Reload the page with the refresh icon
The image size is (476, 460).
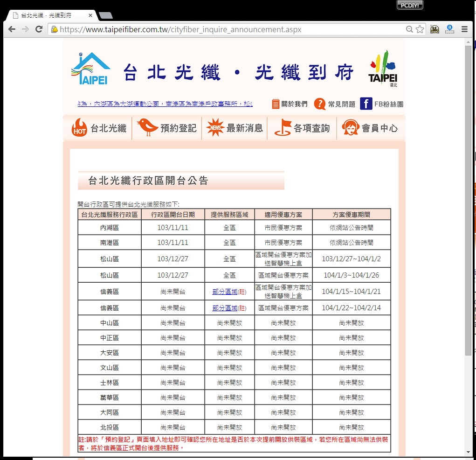point(39,29)
